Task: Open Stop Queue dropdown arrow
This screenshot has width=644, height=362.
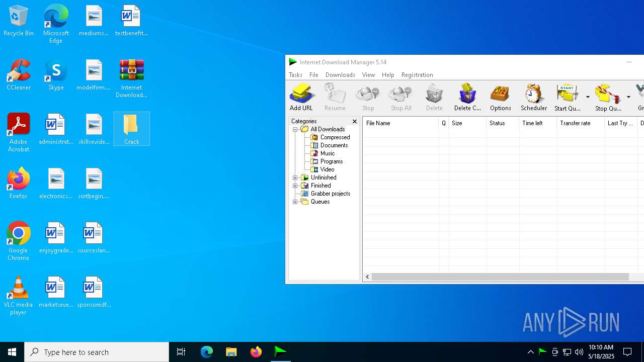Action: point(628,97)
